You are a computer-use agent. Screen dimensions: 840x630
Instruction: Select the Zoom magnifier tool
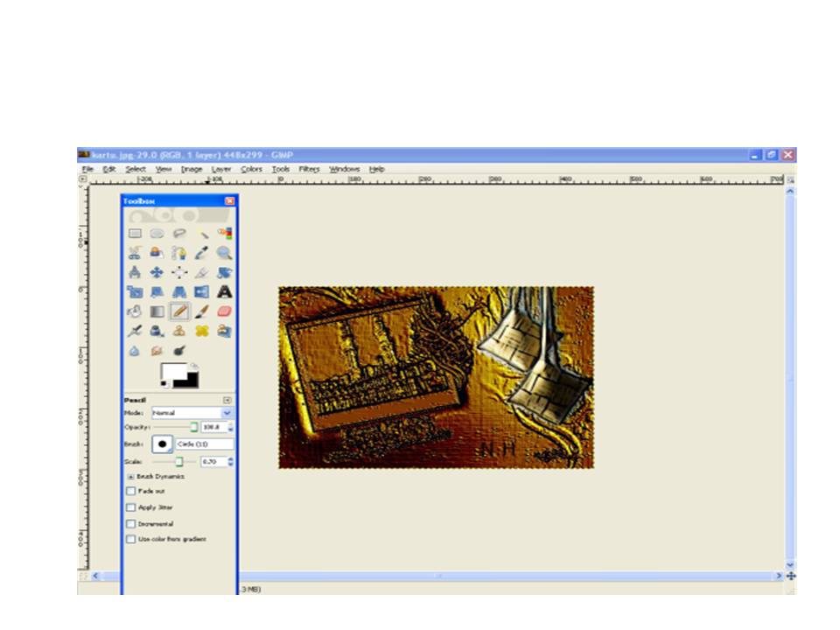225,253
